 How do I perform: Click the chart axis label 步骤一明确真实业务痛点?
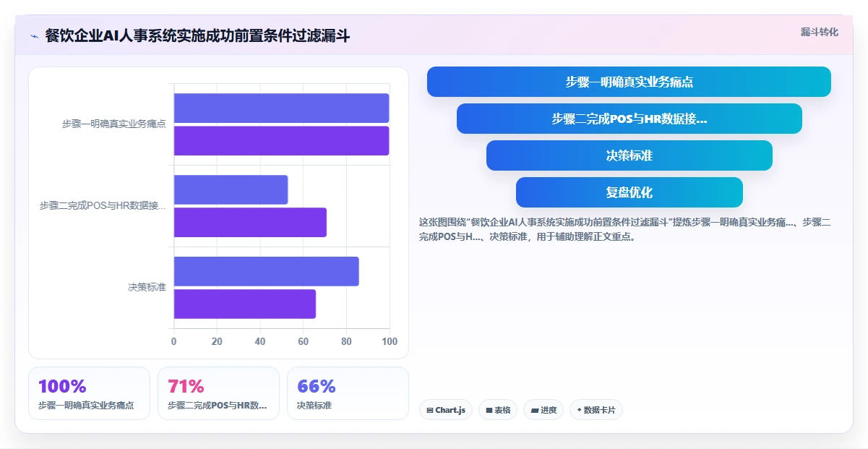(114, 124)
